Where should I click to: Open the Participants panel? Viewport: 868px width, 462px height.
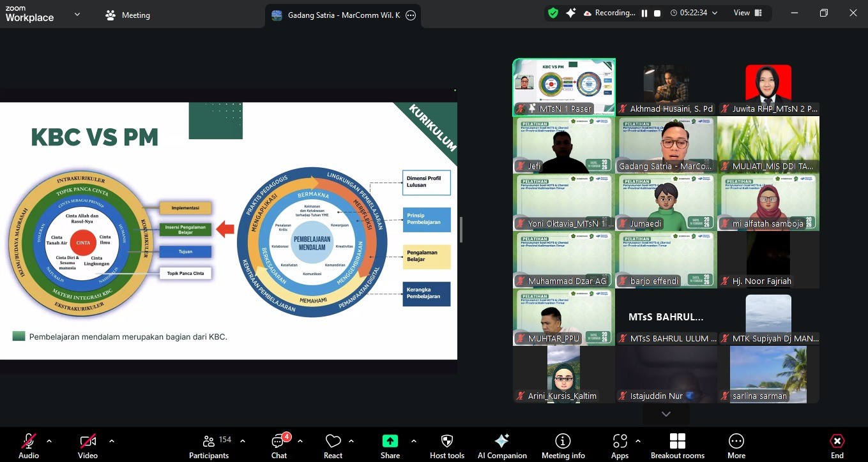209,445
